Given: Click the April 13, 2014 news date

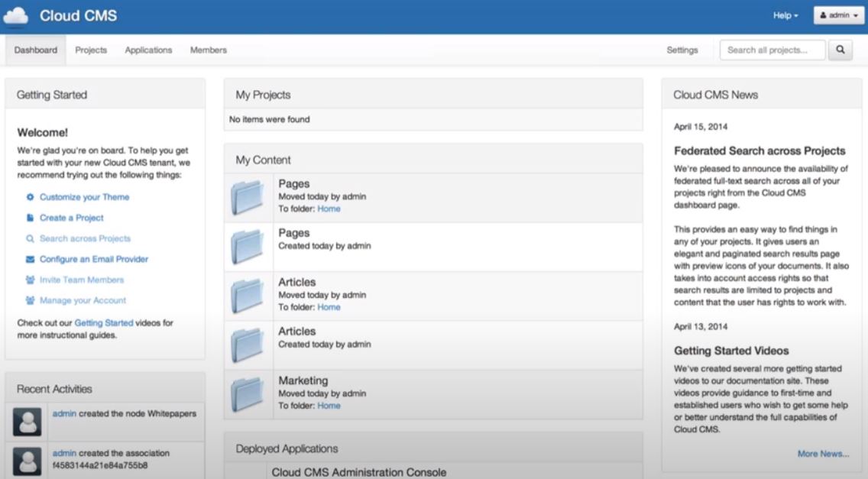Looking at the screenshot, I should [700, 327].
